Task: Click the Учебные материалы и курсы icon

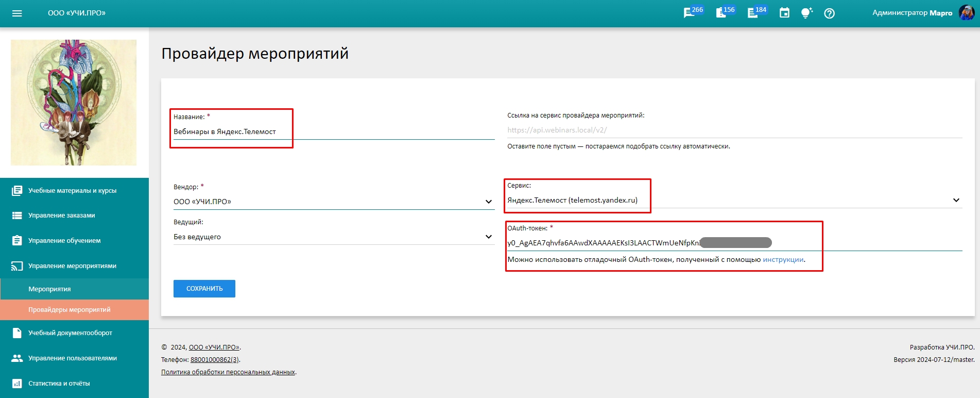Action: (x=17, y=191)
